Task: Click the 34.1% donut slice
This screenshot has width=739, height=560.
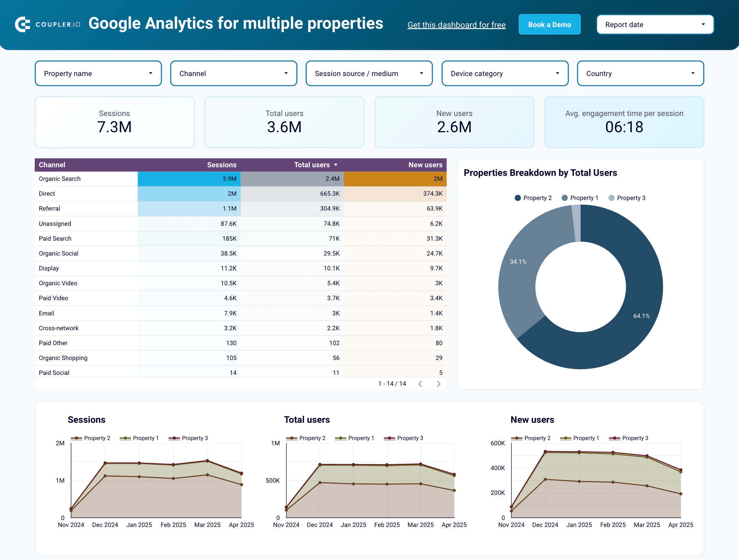Action: (x=518, y=261)
